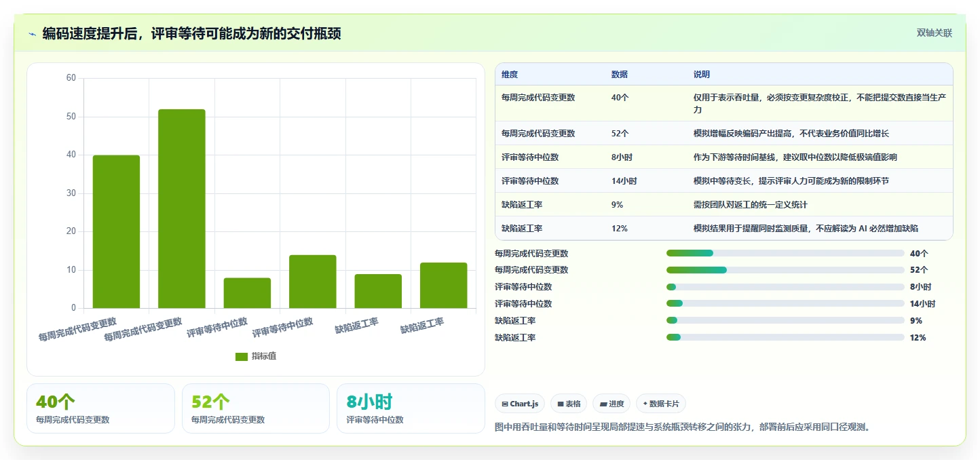Screen dimensions: 980x460
Task: Click the first chart bar, reaching 40
Action: (x=116, y=232)
